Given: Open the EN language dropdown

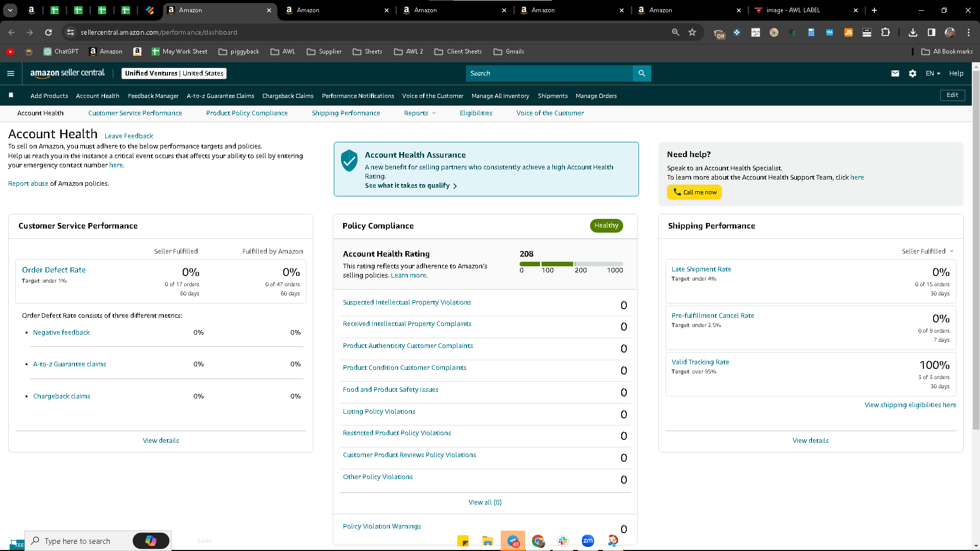Looking at the screenshot, I should 933,73.
